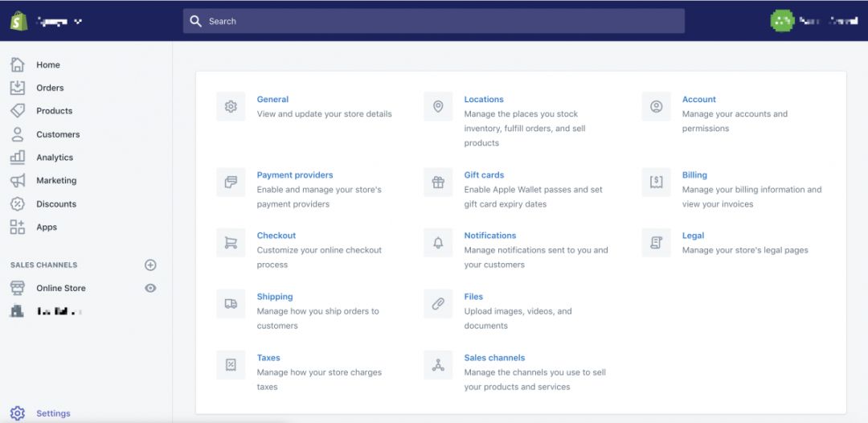Preview Online Store with the eye icon

[150, 288]
